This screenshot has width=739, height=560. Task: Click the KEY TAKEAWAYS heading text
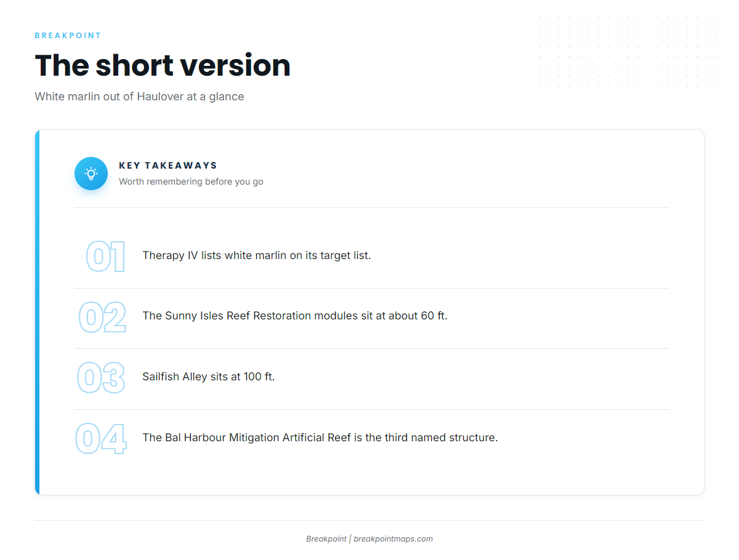[168, 166]
